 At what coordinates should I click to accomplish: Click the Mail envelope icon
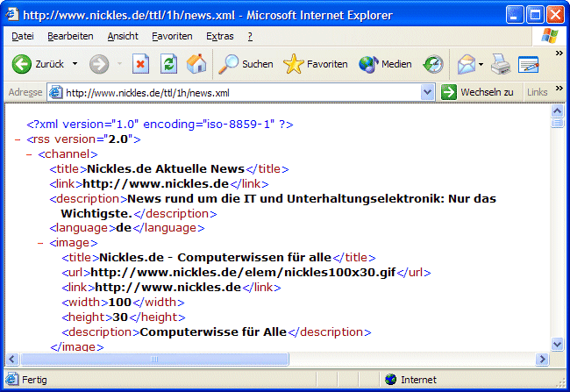[x=467, y=64]
